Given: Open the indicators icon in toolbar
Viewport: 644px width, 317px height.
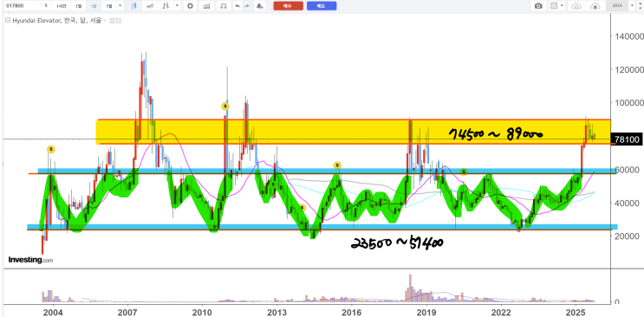Looking at the screenshot, I should coord(206,6).
